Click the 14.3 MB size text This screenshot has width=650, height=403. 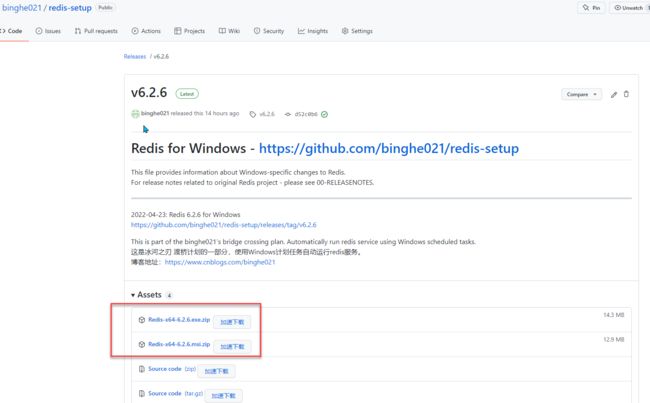(614, 315)
